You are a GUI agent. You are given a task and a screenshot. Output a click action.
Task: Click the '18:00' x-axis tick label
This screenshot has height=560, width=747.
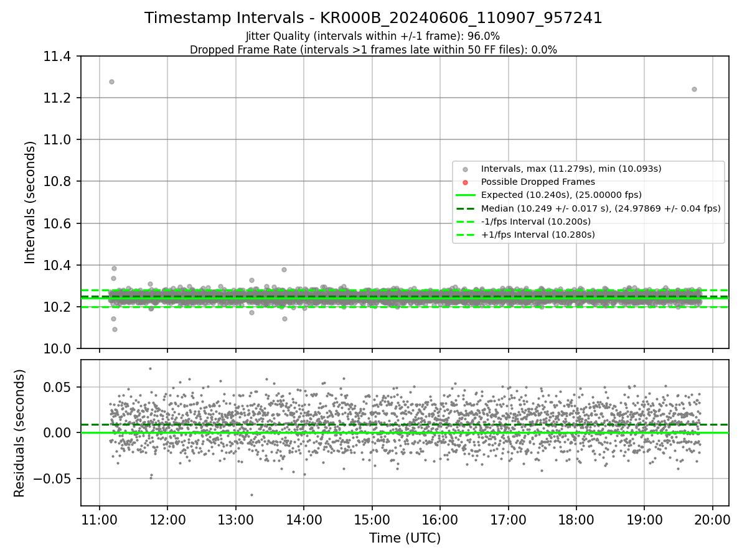point(576,521)
